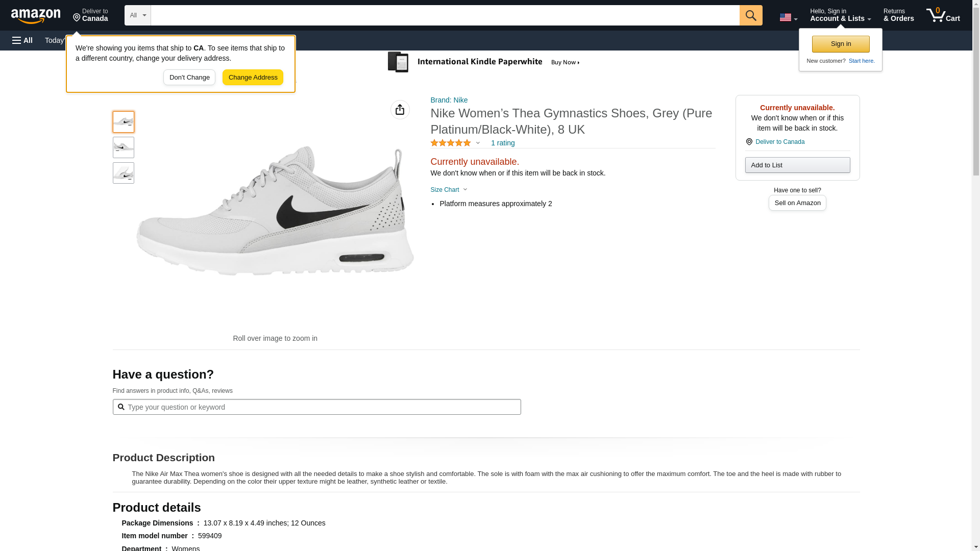Viewport: 980px width, 551px height.
Task: Open the Brand: Nike link
Action: tap(449, 100)
